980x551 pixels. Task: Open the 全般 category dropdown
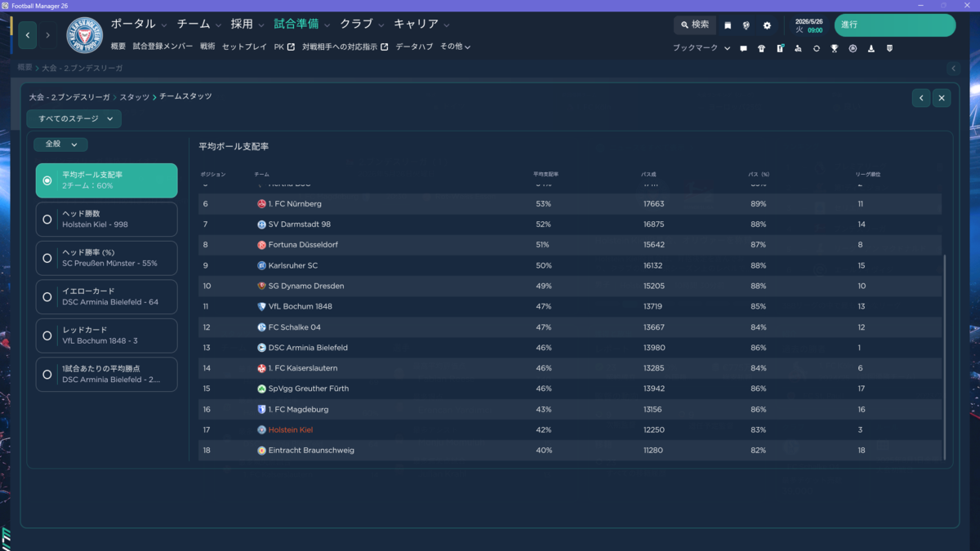pyautogui.click(x=60, y=144)
